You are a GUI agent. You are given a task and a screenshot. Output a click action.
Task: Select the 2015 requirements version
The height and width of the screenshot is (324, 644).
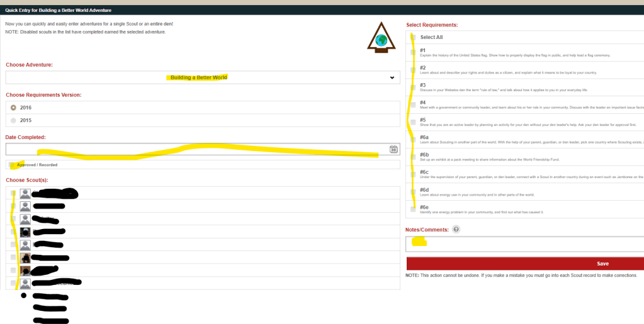coord(14,120)
